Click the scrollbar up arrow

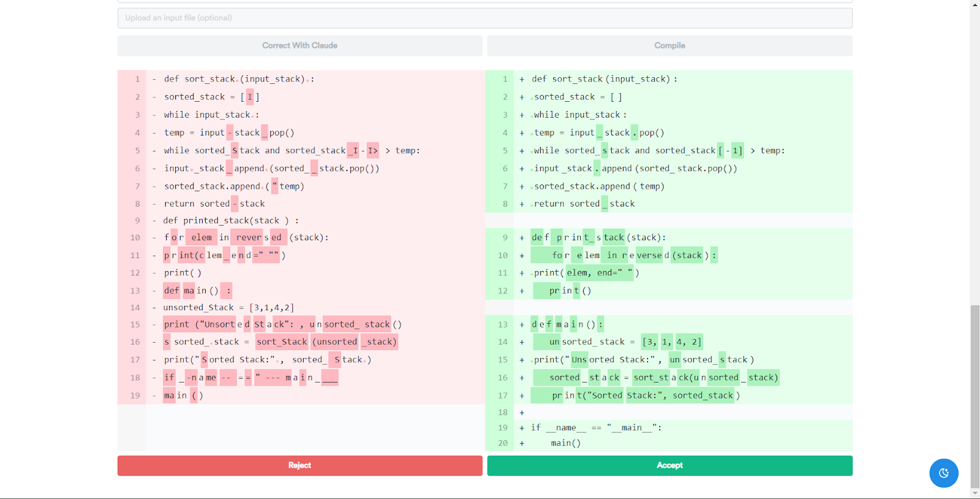[x=975, y=4]
